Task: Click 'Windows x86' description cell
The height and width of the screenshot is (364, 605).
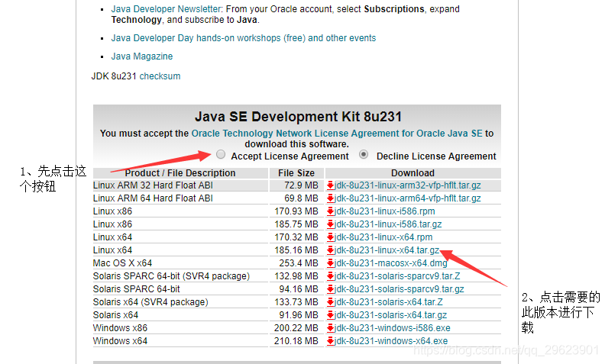Action: pyautogui.click(x=180, y=328)
